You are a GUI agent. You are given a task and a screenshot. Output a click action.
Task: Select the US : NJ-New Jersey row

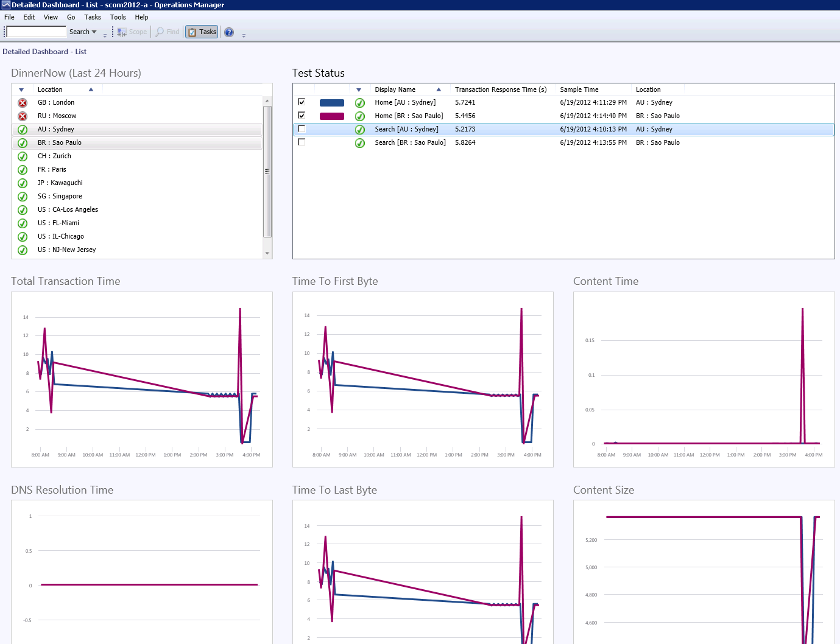pos(138,250)
